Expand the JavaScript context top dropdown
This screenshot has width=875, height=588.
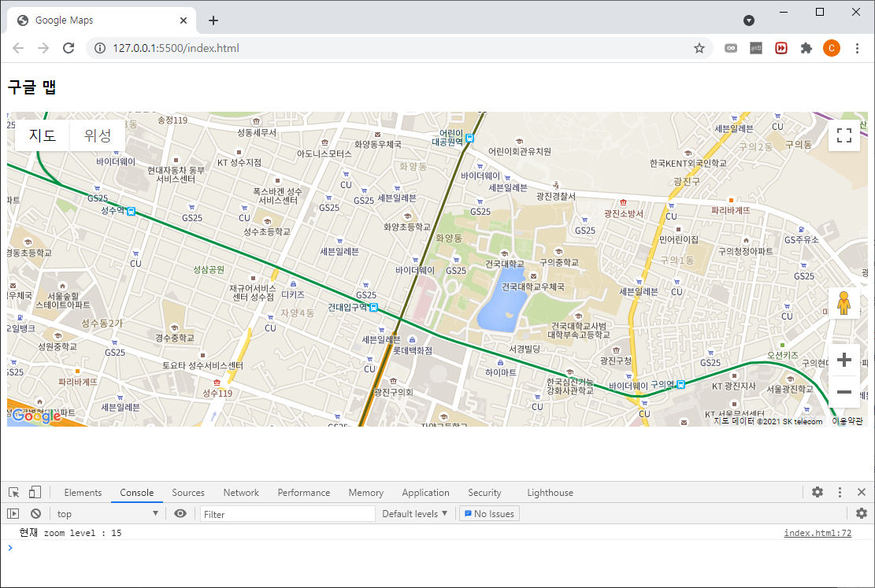click(107, 514)
